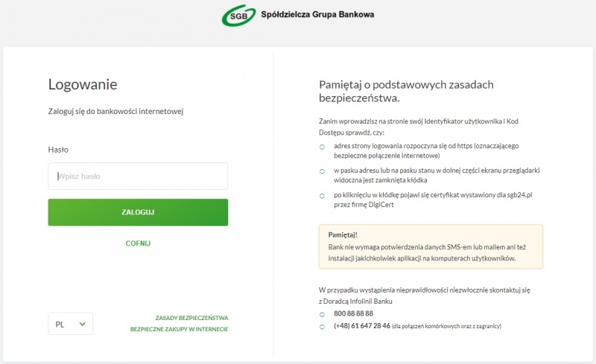
Task: Click the Logowanie heading
Action: [x=83, y=84]
